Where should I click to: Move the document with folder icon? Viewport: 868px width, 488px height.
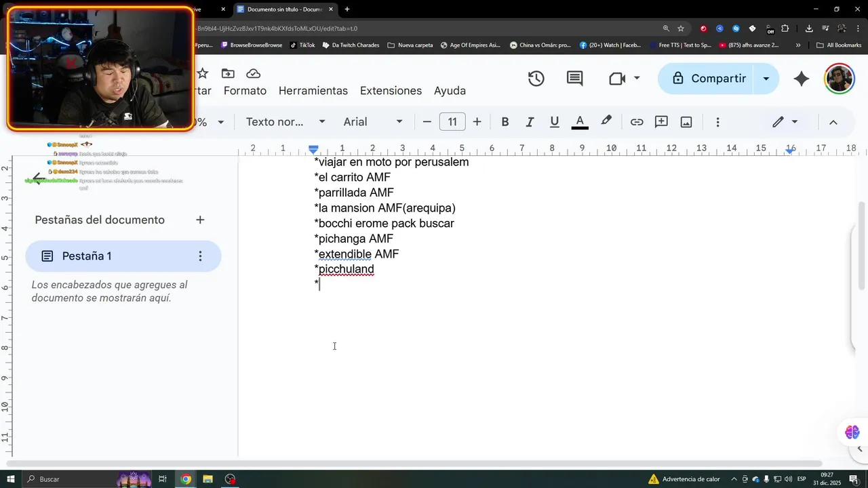[228, 73]
